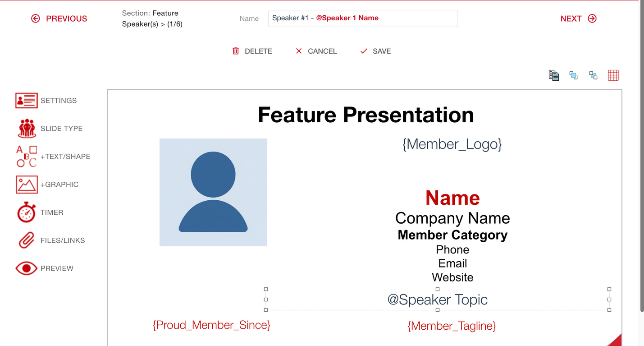The image size is (644, 346).
Task: Select the Member Category line
Action: point(452,235)
